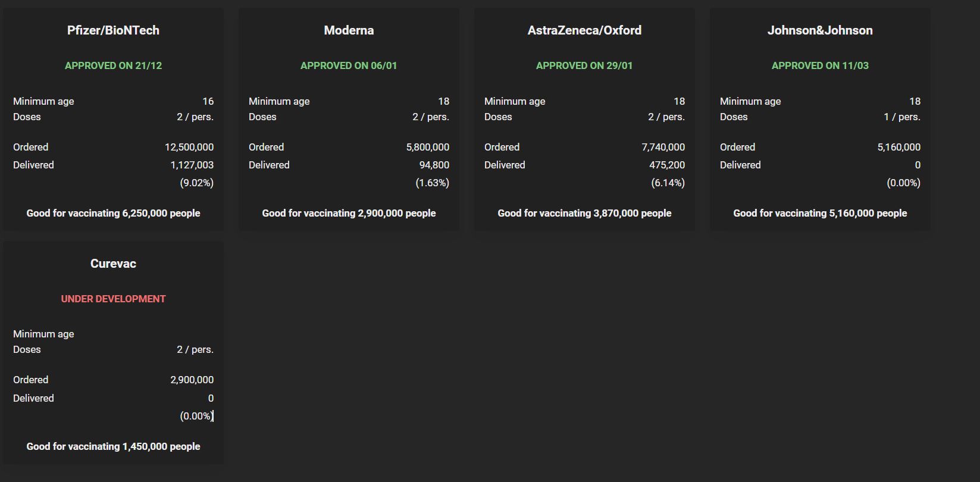
Task: Click the ordered amount 7,740,000
Action: (663, 147)
